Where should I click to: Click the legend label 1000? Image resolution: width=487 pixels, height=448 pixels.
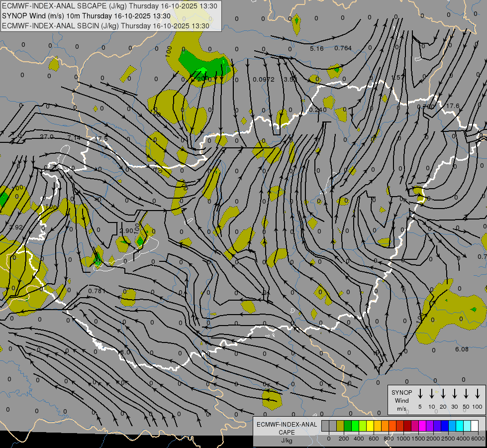403,439
